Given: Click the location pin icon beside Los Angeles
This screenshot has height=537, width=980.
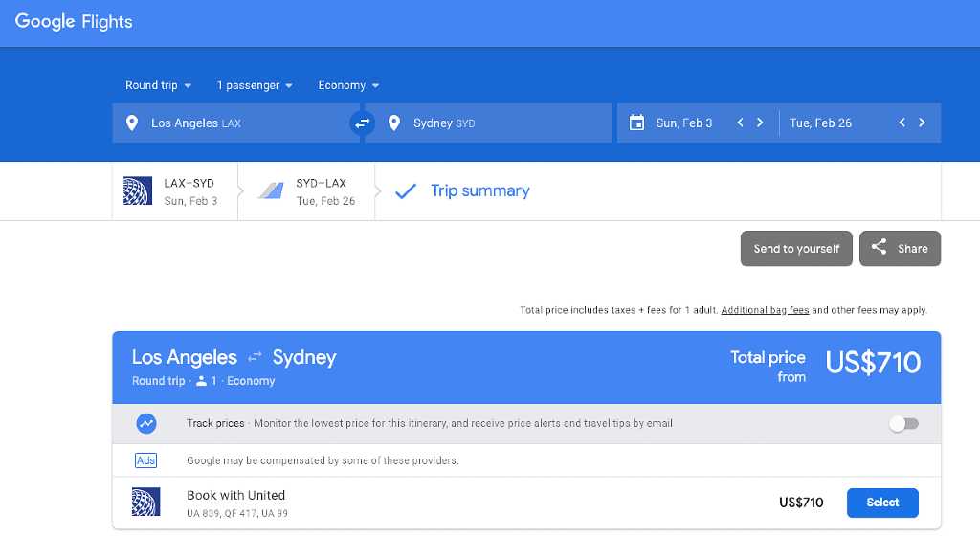Looking at the screenshot, I should click(132, 123).
